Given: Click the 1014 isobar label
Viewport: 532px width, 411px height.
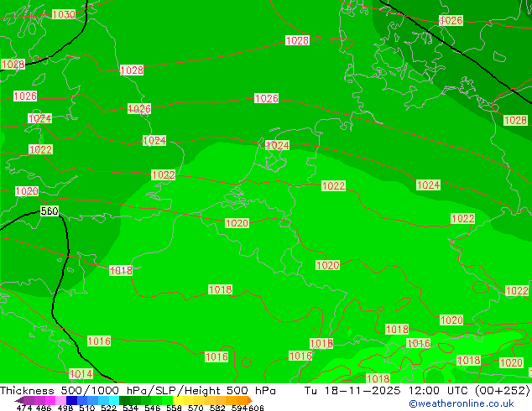Looking at the screenshot, I should (x=81, y=374).
